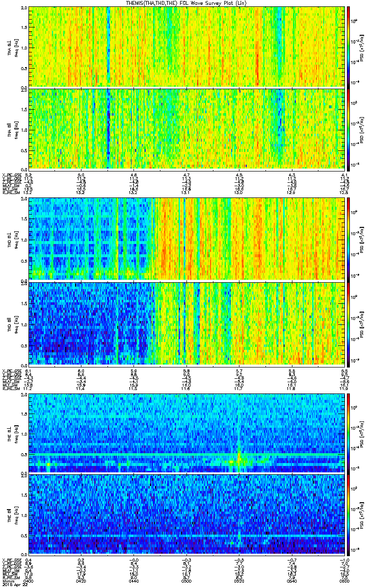The image size is (368, 588).
Task: Click the 0500 time tick label
Action: (x=186, y=581)
